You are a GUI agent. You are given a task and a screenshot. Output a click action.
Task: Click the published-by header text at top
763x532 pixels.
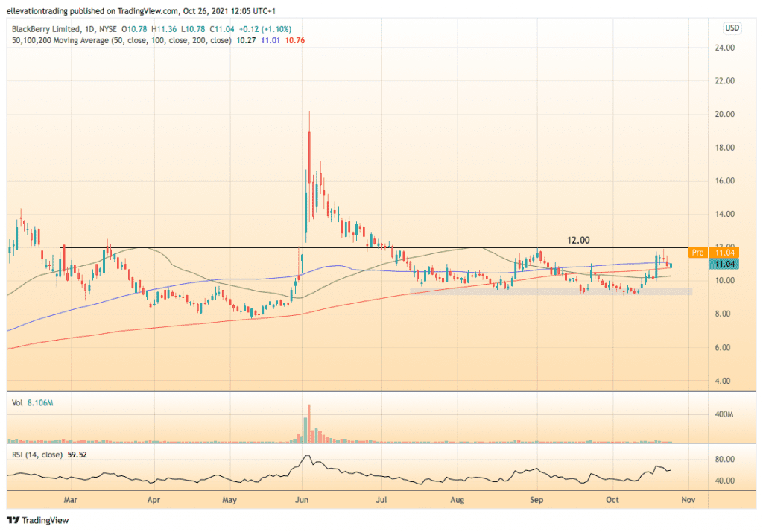tap(141, 10)
